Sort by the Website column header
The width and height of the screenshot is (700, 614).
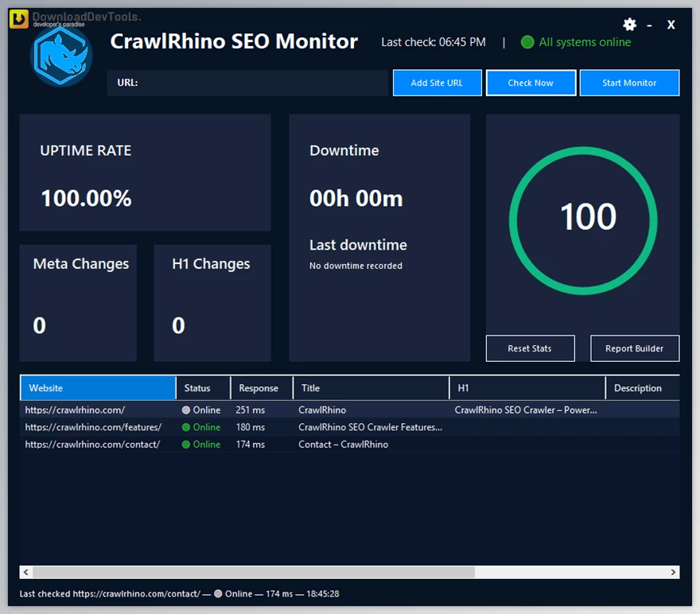98,388
